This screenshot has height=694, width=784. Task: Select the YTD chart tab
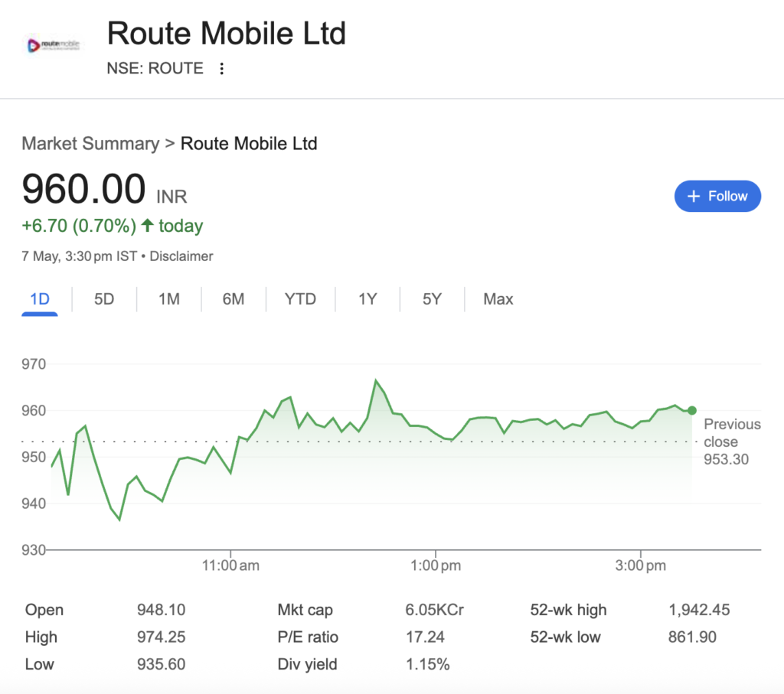300,299
